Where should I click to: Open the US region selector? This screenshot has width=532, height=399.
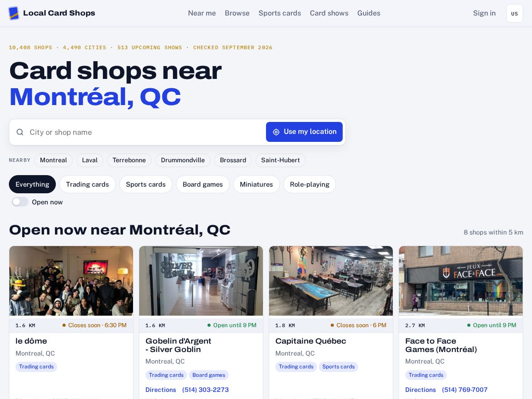pyautogui.click(x=514, y=13)
